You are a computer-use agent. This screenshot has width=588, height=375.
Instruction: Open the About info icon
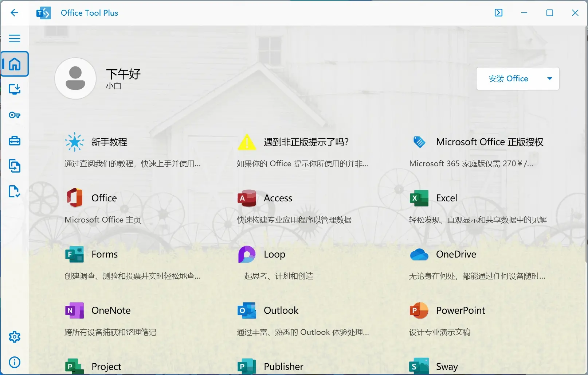pos(15,362)
